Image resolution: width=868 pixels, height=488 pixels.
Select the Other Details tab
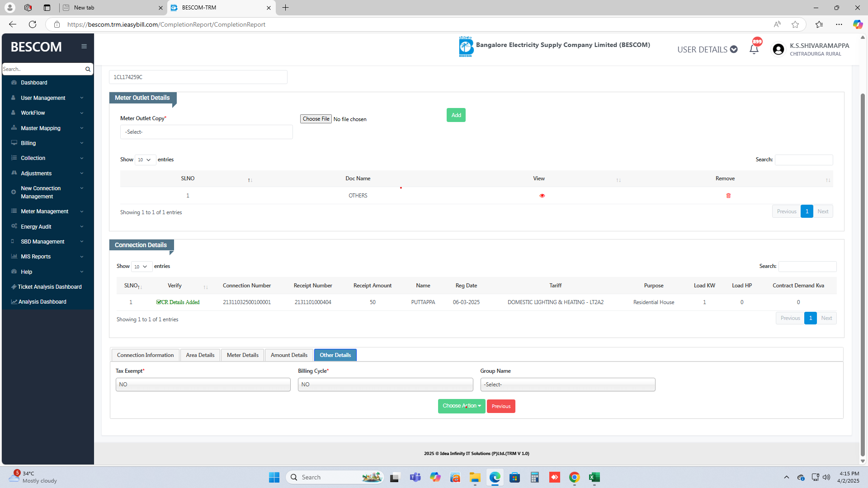[x=335, y=355]
